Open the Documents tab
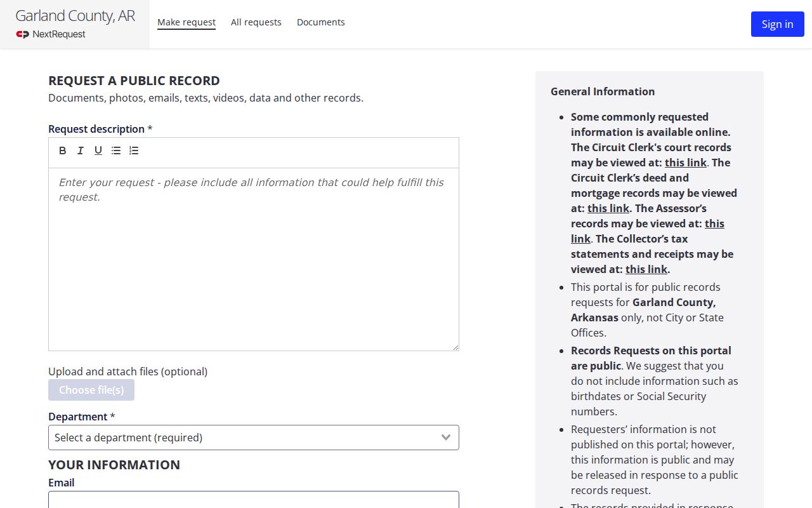This screenshot has height=508, width=812. click(321, 22)
